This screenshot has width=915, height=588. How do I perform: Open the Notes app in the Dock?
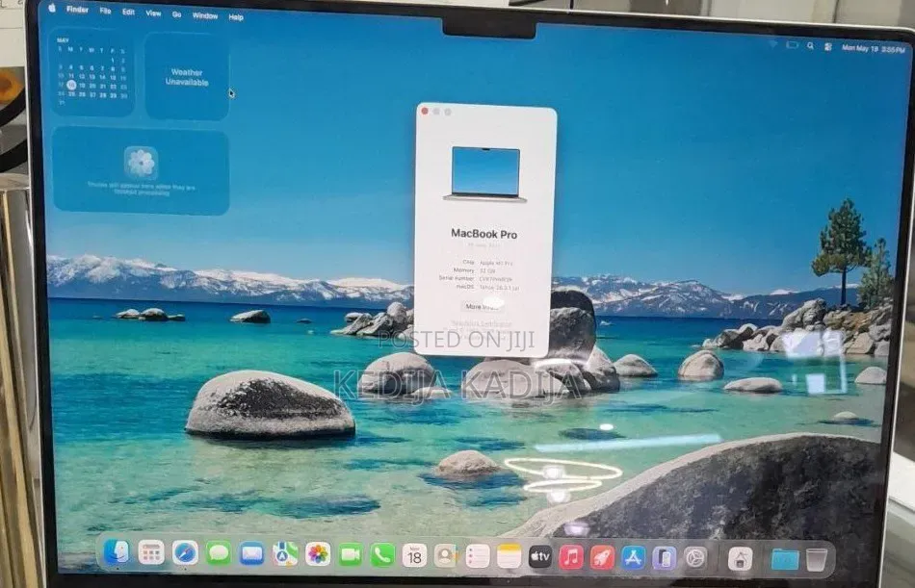[x=509, y=556]
